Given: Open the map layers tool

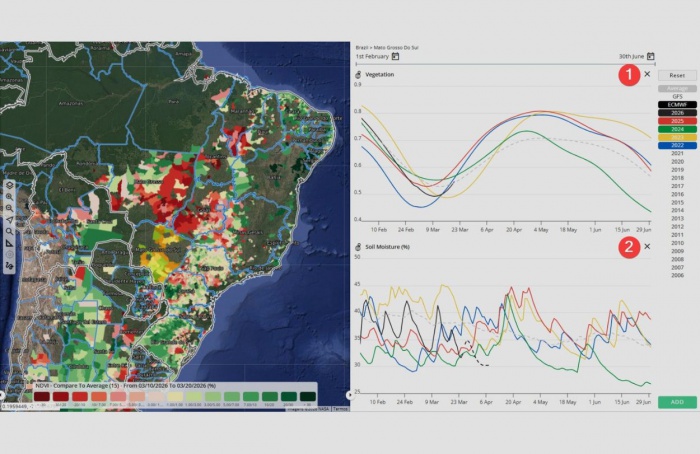Looking at the screenshot, I should point(9,185).
